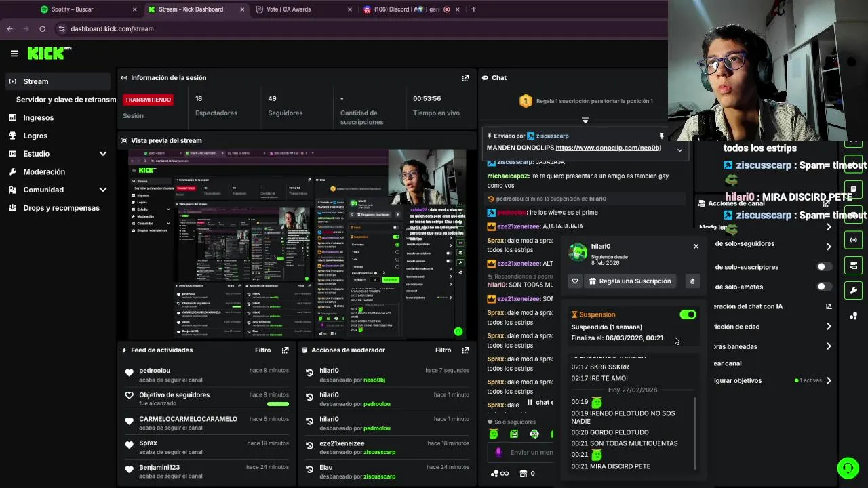Screen dimensions: 868x488
Task: Pop out the Acciones de moderador panel
Action: [465, 350]
